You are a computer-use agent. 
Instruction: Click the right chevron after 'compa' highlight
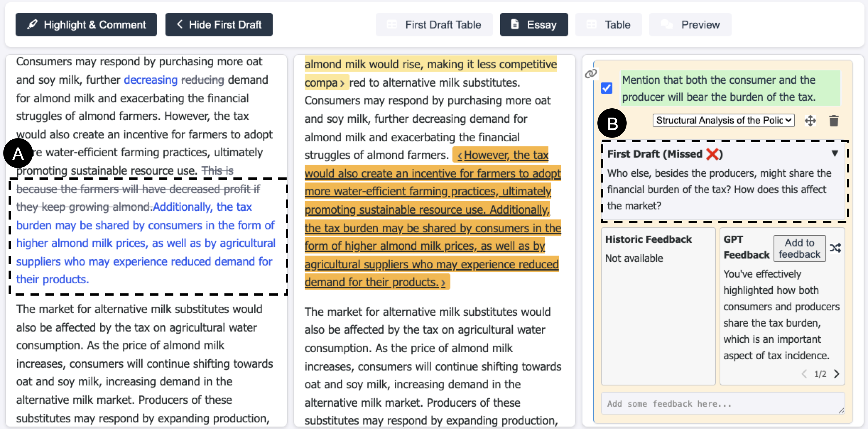point(342,83)
